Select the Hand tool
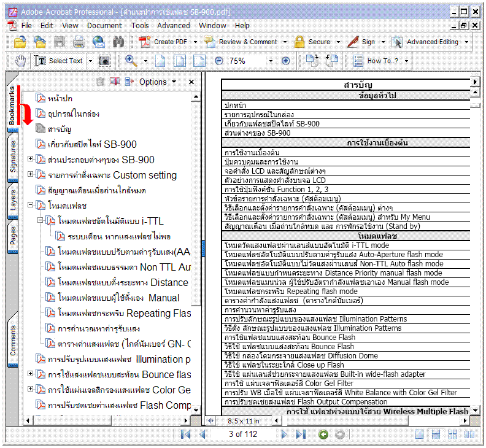 point(20,61)
